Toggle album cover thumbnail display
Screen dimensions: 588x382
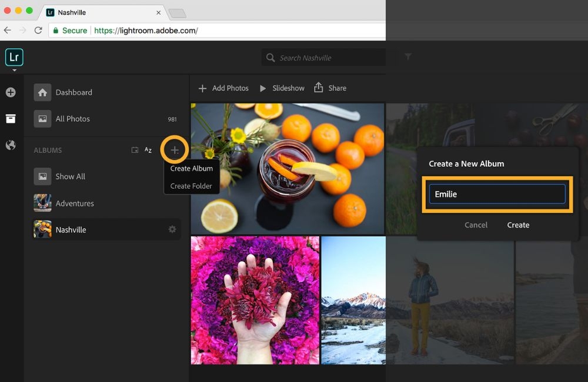tap(135, 150)
